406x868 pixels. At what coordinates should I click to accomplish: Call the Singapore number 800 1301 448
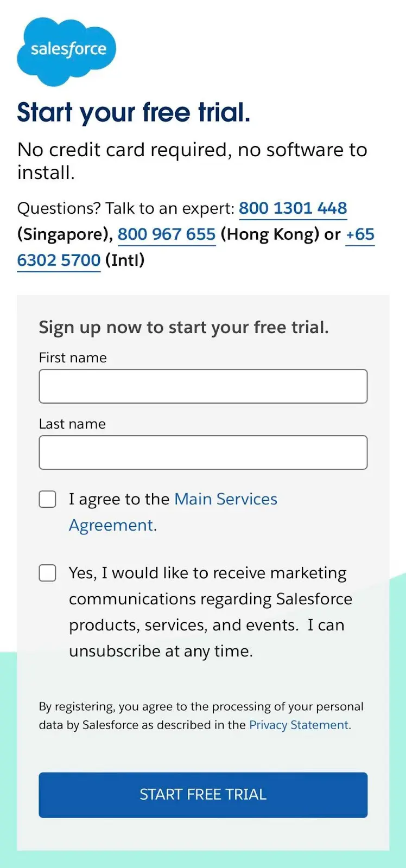click(x=293, y=208)
